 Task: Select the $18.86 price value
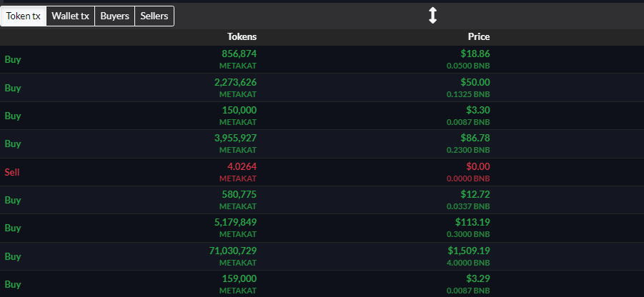tap(475, 54)
